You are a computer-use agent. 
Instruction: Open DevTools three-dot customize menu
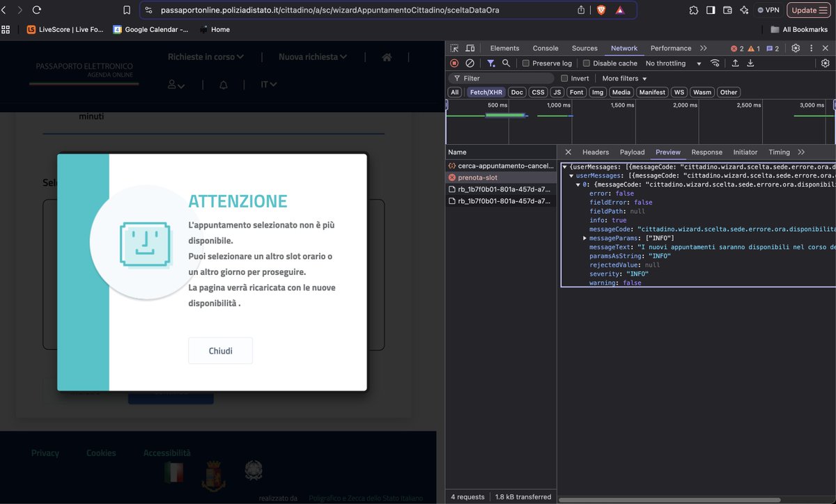tap(810, 48)
